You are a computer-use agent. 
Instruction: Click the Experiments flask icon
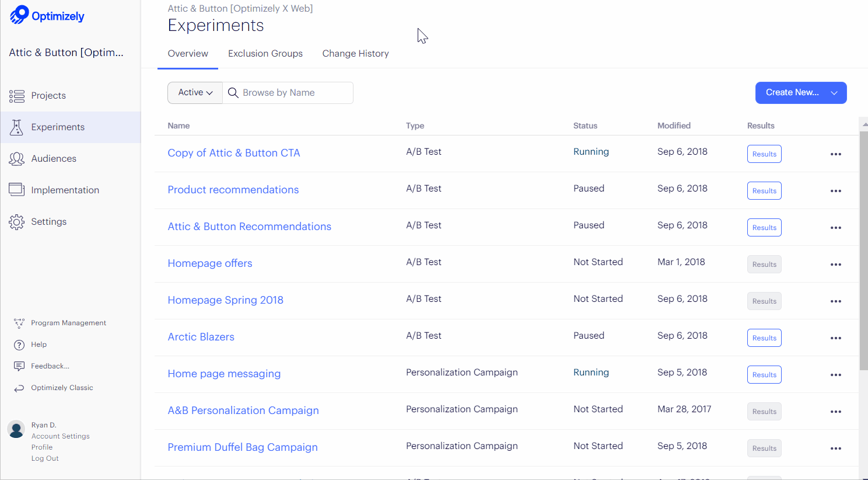coord(17,127)
